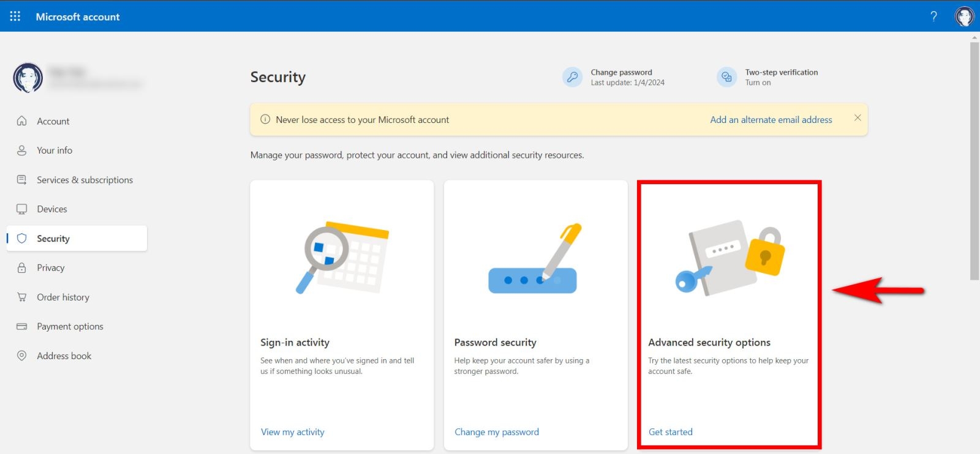Viewport: 980px width, 454px height.
Task: Click the profile picture in the sidebar
Action: (28, 78)
